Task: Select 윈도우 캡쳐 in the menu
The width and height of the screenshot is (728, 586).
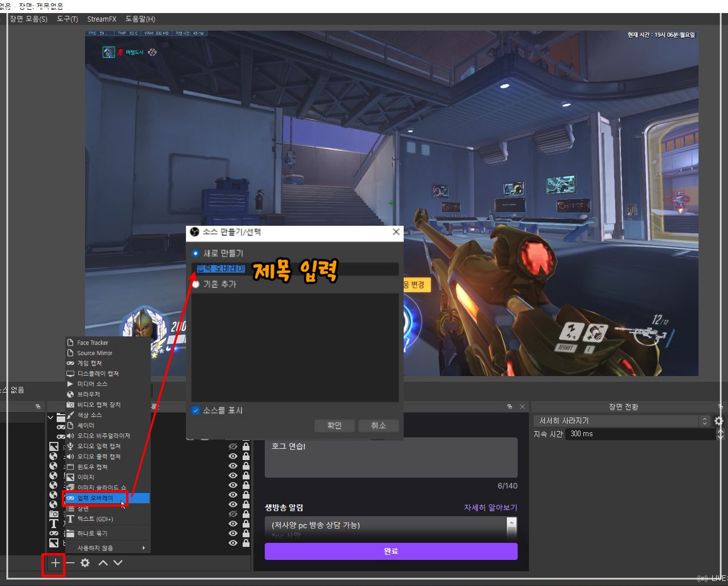Action: click(x=108, y=467)
